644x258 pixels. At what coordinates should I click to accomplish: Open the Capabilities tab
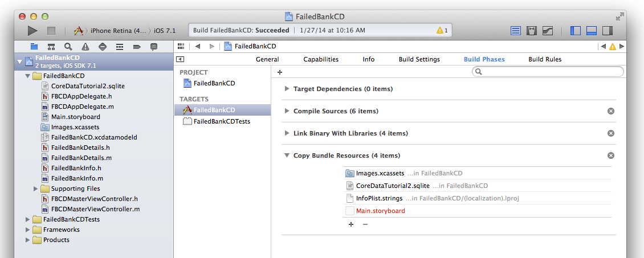click(x=320, y=59)
